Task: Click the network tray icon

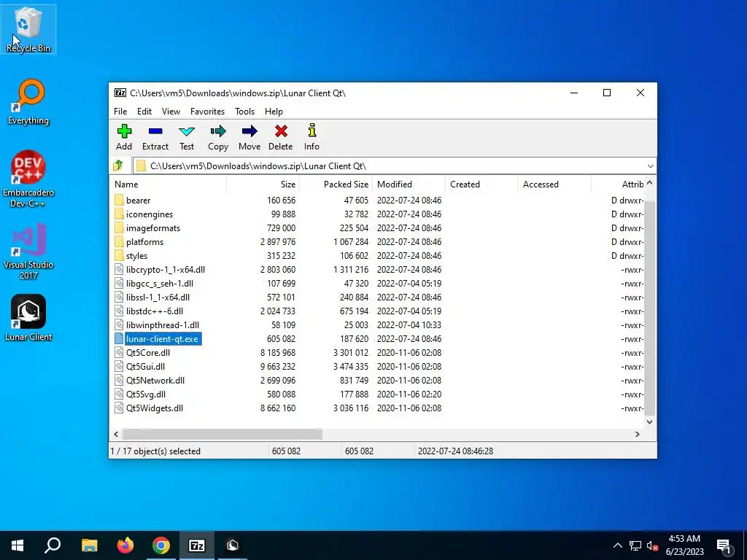Action: (x=635, y=545)
